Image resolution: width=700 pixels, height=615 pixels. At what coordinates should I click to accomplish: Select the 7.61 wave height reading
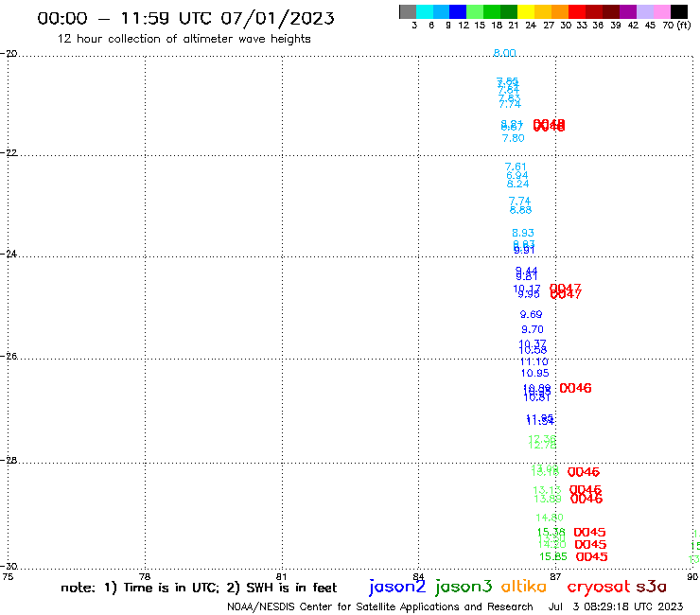click(x=516, y=167)
